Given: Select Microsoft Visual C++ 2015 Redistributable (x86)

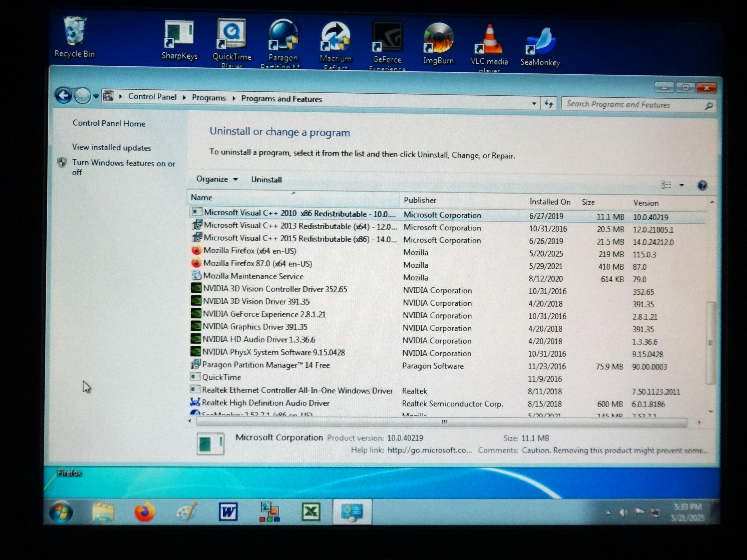Looking at the screenshot, I should [x=448, y=240].
